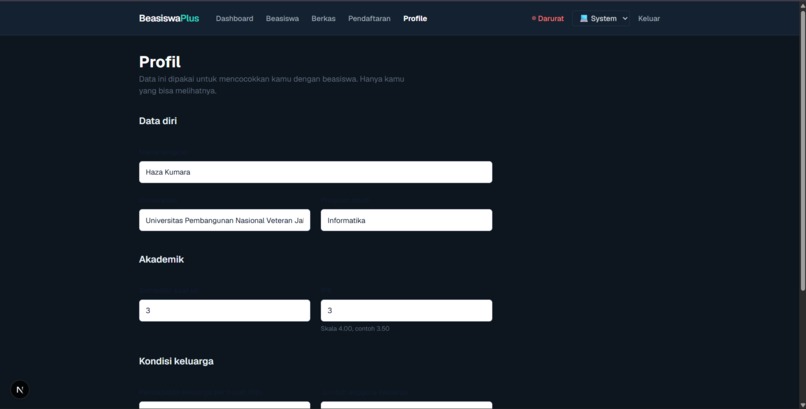The width and height of the screenshot is (806, 409).
Task: Click the Data diri section heading
Action: (x=158, y=121)
